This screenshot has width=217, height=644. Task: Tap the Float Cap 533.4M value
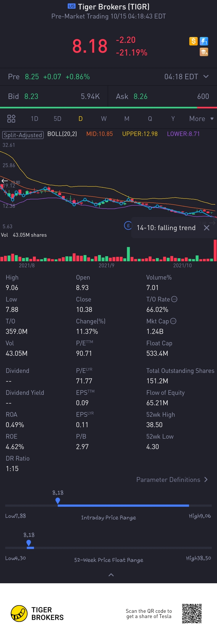point(157,353)
